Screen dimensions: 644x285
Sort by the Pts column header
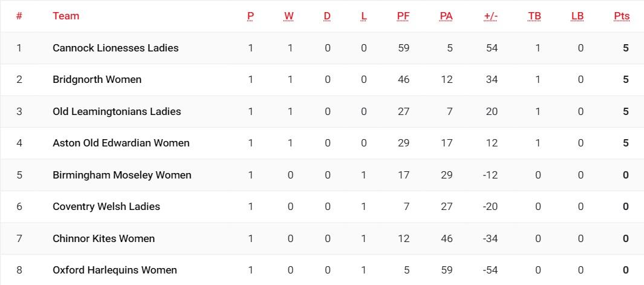[x=622, y=16]
